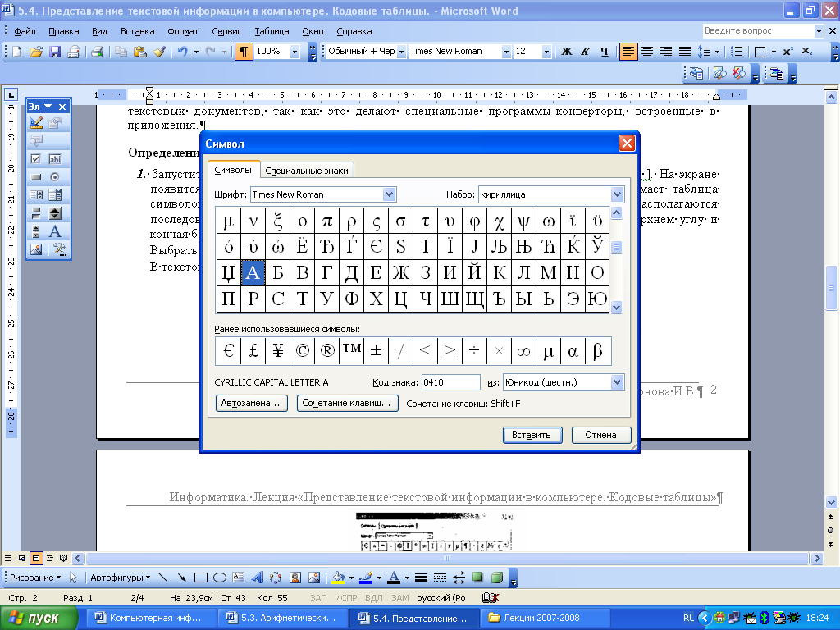This screenshot has width=840, height=630.
Task: Open the Таблица menu
Action: [272, 31]
